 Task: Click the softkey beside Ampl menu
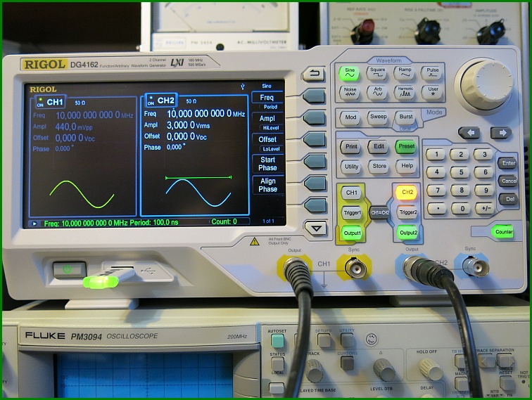(315, 117)
